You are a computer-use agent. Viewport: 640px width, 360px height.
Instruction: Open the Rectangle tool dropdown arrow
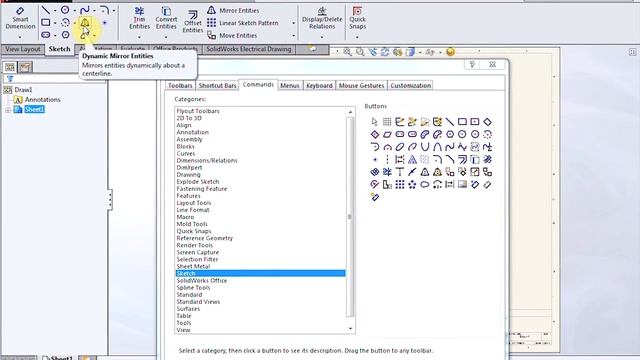55,23
